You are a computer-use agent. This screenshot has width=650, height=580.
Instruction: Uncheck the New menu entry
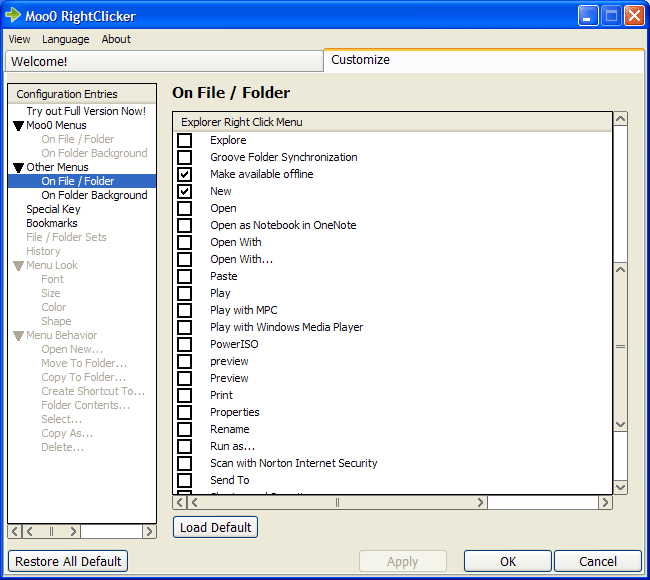[184, 191]
